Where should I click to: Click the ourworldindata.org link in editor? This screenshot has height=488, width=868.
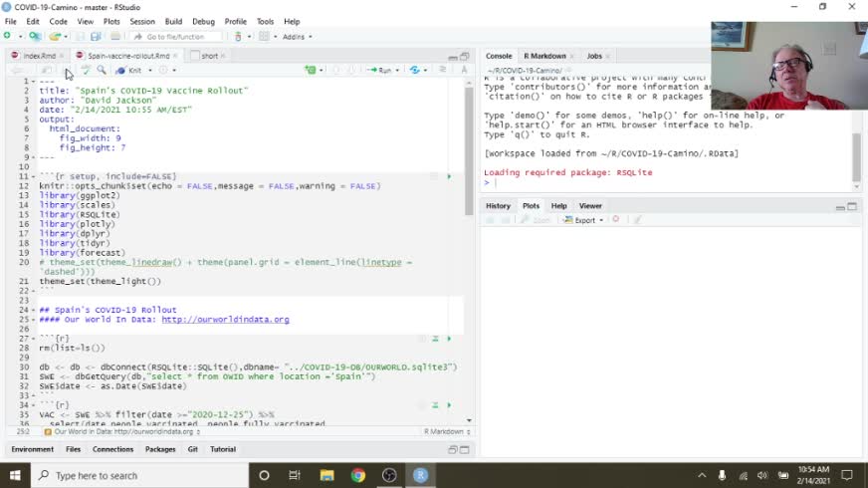tap(225, 320)
